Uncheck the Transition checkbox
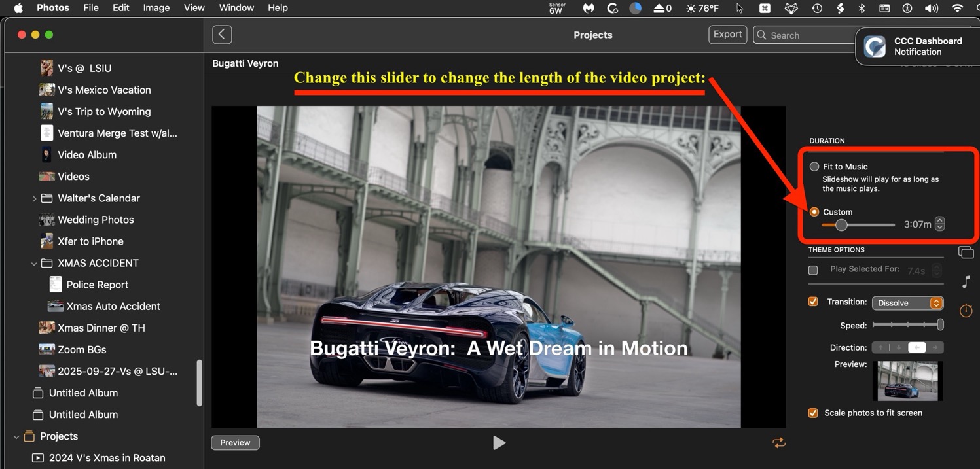 pyautogui.click(x=813, y=302)
